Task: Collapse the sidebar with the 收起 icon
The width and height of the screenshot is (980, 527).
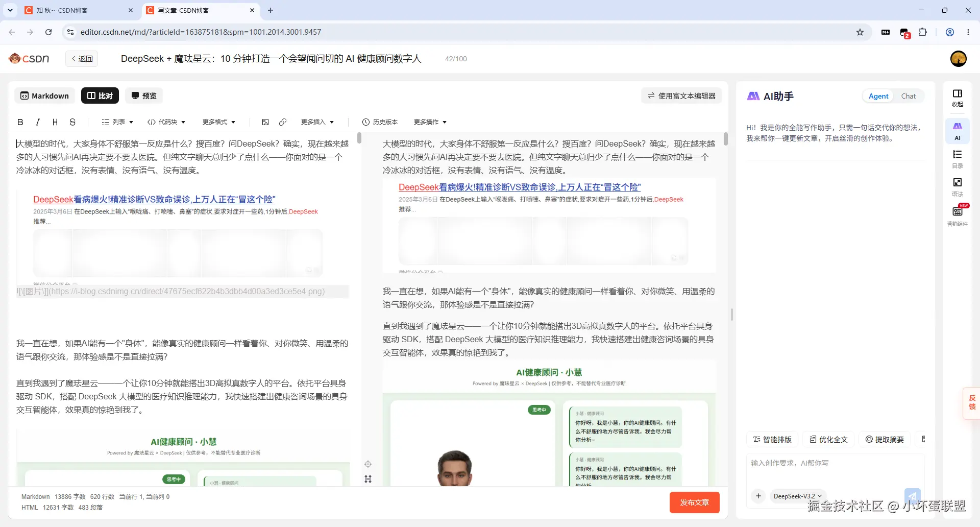Action: pyautogui.click(x=958, y=98)
